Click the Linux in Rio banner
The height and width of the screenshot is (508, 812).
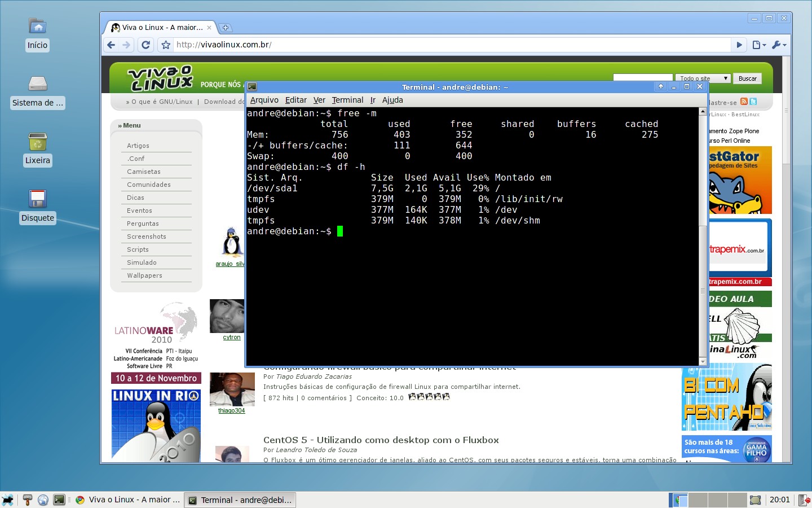click(x=156, y=426)
